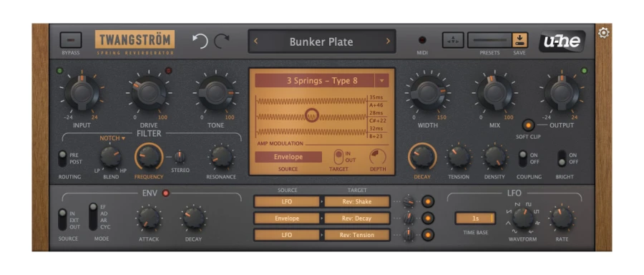
Task: Click the Rev: Shake modulation amount knob
Action: 409,201
